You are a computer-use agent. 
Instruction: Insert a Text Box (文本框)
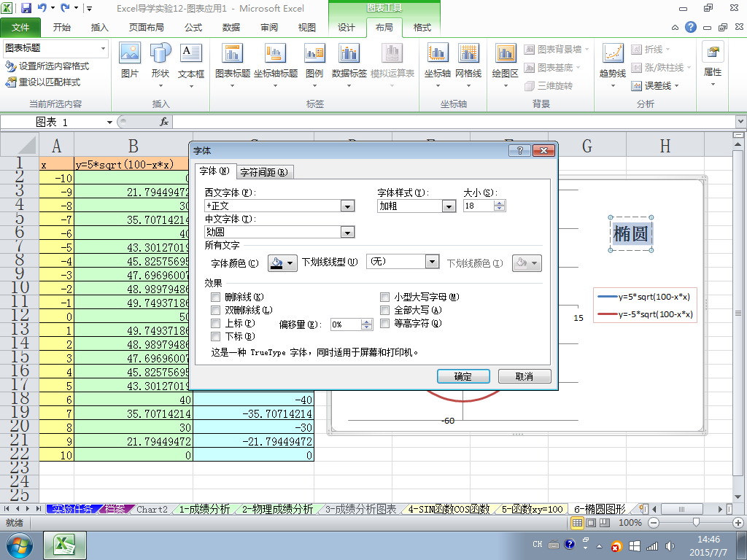[191, 64]
